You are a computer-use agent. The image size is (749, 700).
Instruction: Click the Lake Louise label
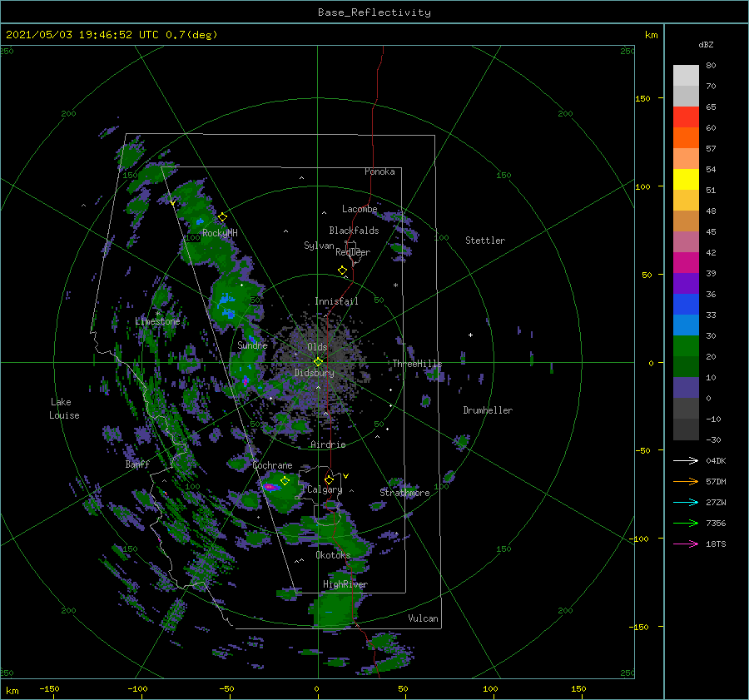[x=64, y=409]
